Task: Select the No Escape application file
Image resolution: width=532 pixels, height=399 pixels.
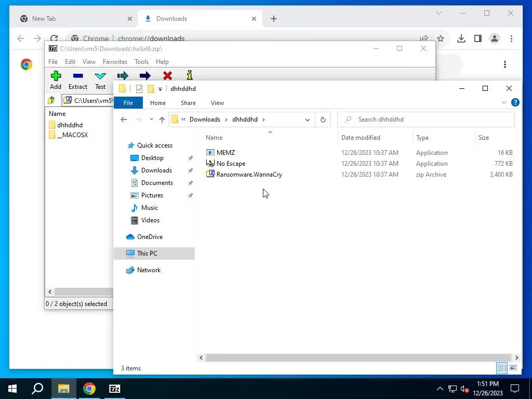Action: click(x=225, y=164)
